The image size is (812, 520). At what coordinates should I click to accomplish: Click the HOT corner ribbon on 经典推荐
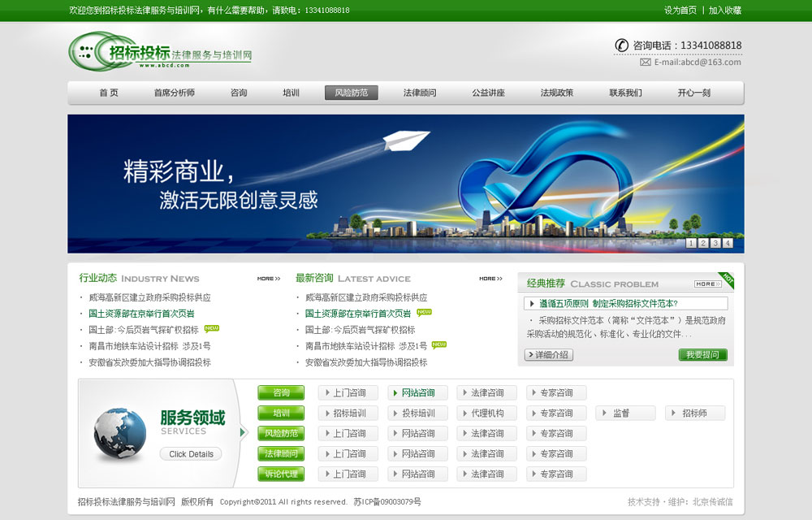[727, 279]
